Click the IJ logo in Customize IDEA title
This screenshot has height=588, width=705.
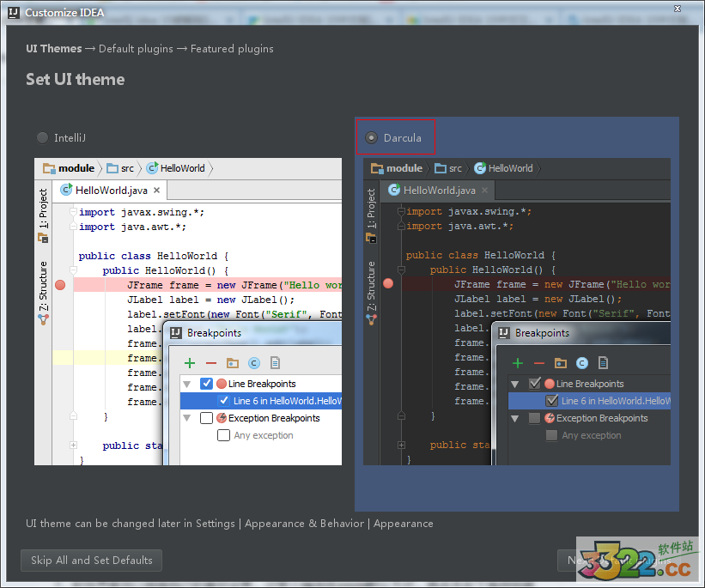pyautogui.click(x=14, y=12)
